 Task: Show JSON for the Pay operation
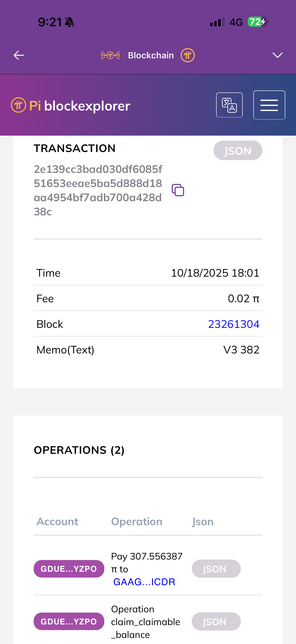[216, 569]
